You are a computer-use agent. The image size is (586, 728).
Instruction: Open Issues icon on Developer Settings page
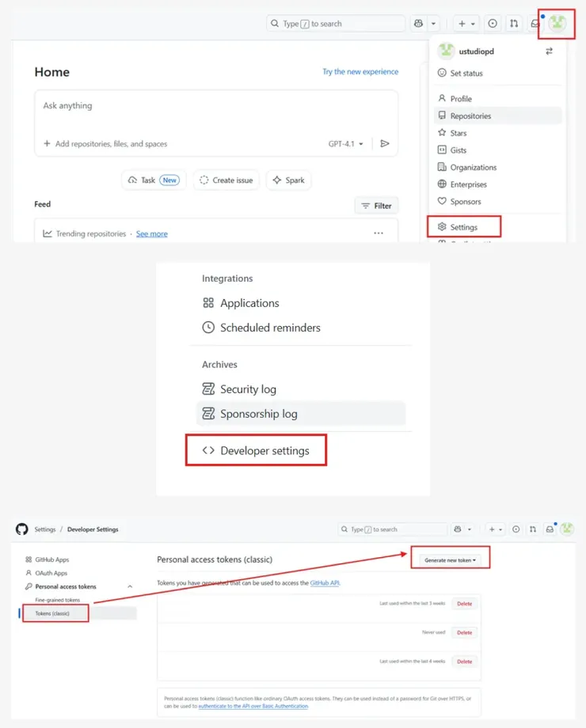(516, 529)
